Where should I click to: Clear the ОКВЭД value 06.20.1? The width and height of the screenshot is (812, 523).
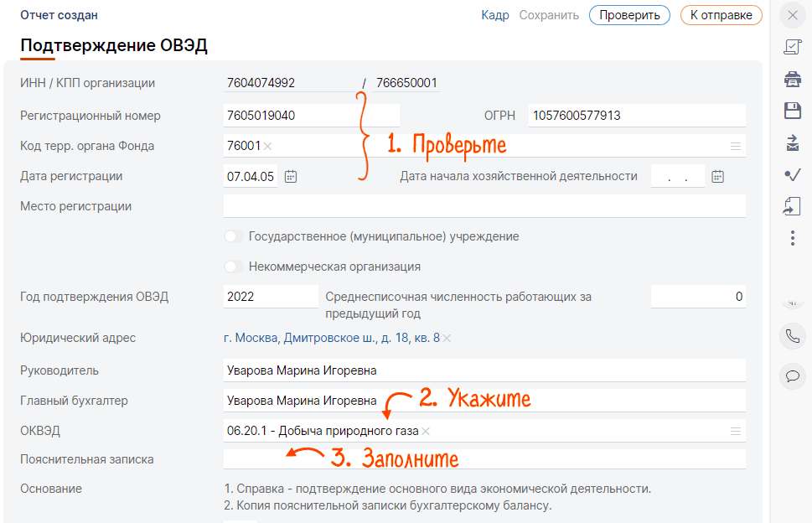click(426, 431)
